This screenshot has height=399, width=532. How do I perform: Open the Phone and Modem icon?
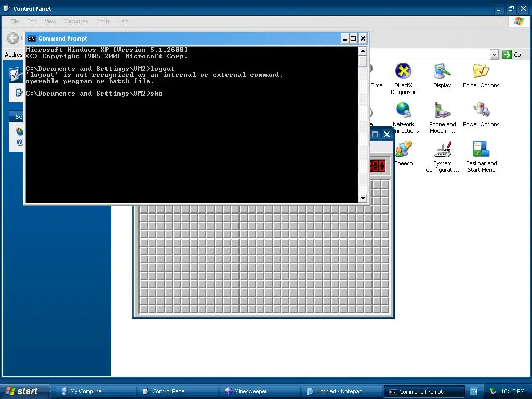(x=442, y=118)
